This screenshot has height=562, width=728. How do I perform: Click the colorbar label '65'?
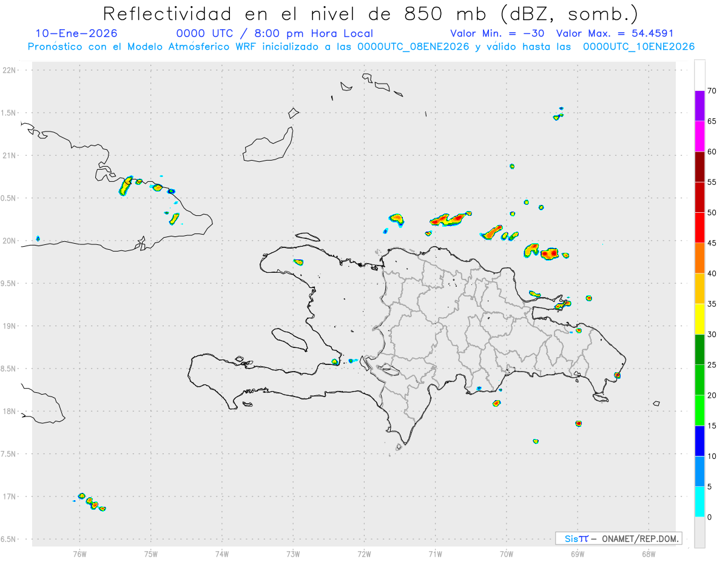[x=712, y=121]
